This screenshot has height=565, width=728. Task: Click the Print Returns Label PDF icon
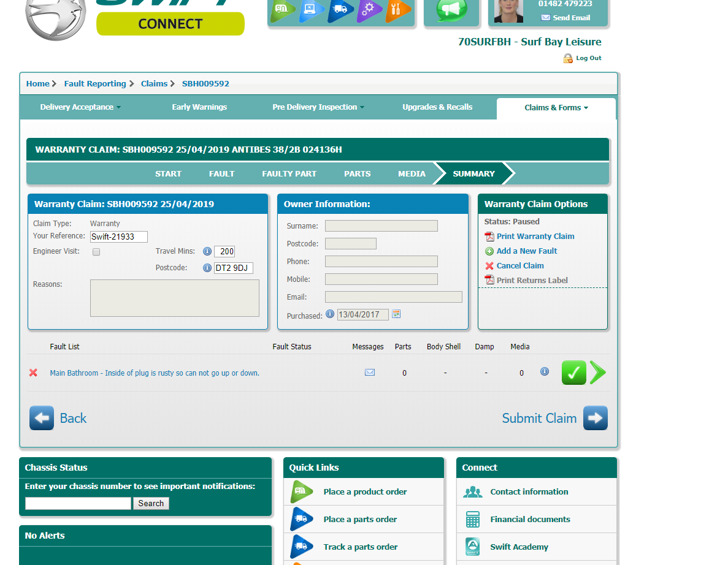pyautogui.click(x=489, y=279)
